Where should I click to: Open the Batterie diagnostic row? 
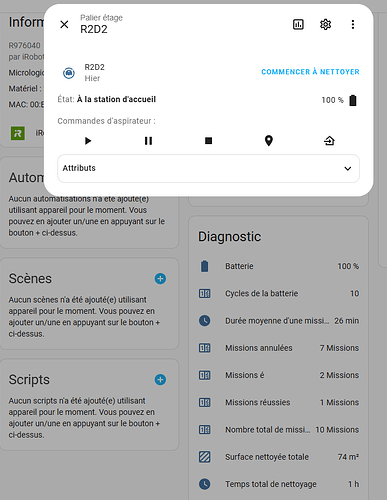click(279, 266)
